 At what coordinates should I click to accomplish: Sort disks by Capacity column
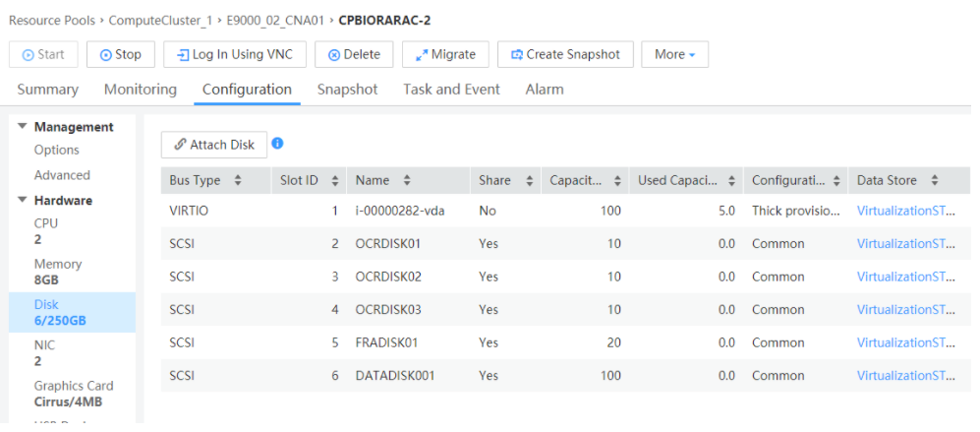618,181
